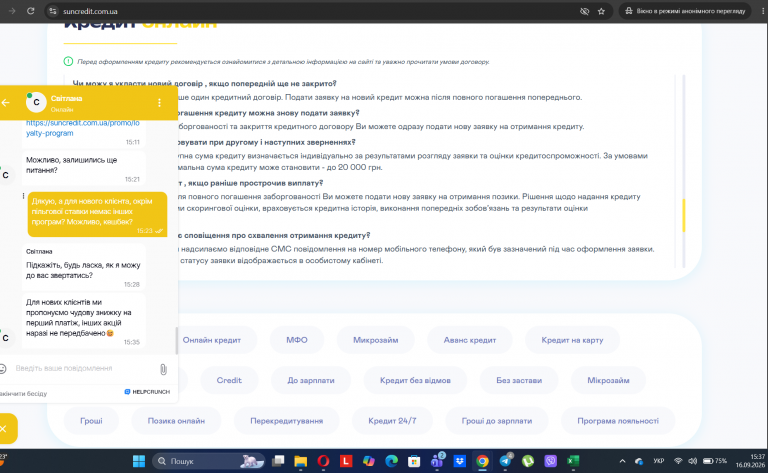Click the chat message input field
The width and height of the screenshot is (768, 473).
(83, 368)
